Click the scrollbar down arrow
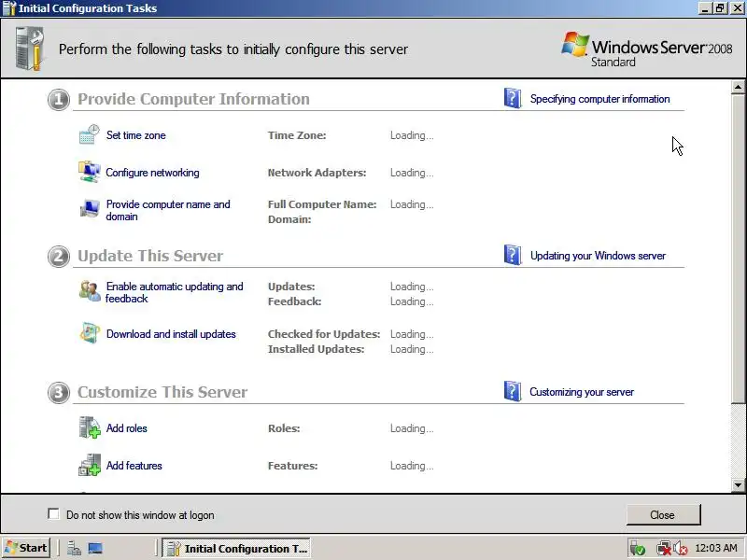The width and height of the screenshot is (747, 560). coord(738,485)
